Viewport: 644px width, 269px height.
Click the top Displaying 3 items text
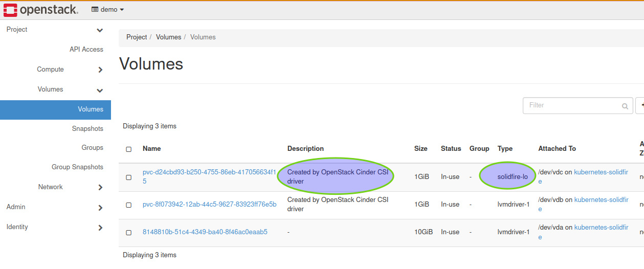149,126
